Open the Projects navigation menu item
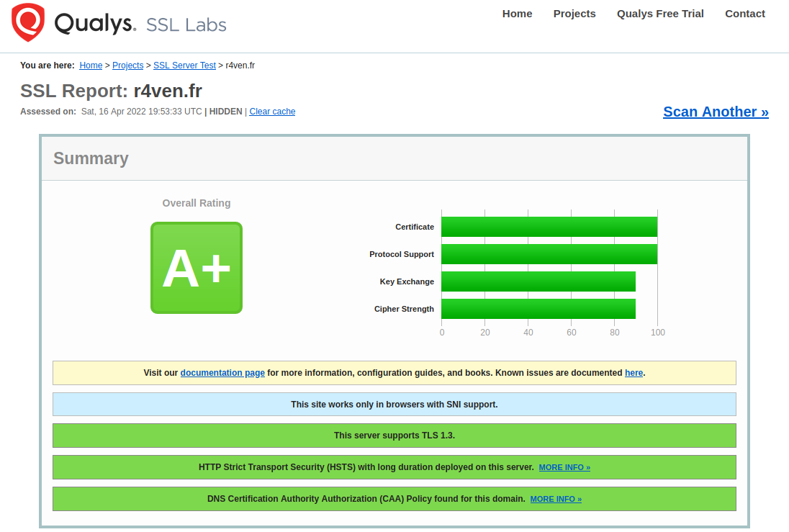Viewport: 789px width, 532px height. point(574,14)
